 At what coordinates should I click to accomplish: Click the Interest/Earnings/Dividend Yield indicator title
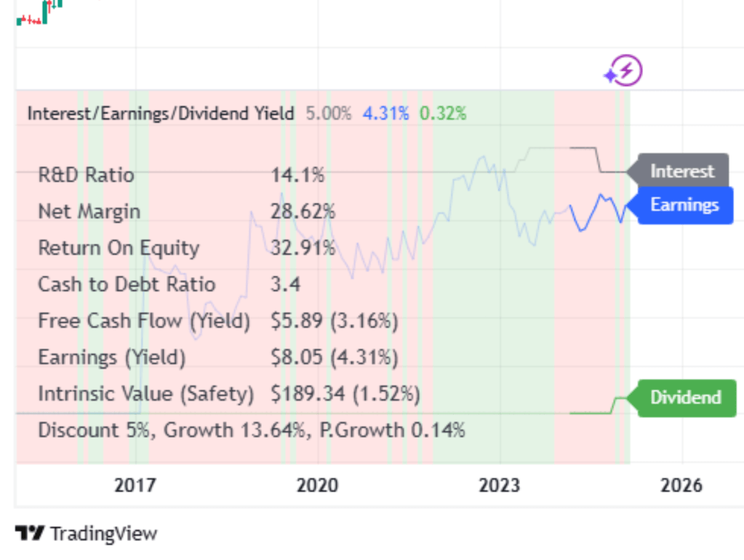point(161,113)
